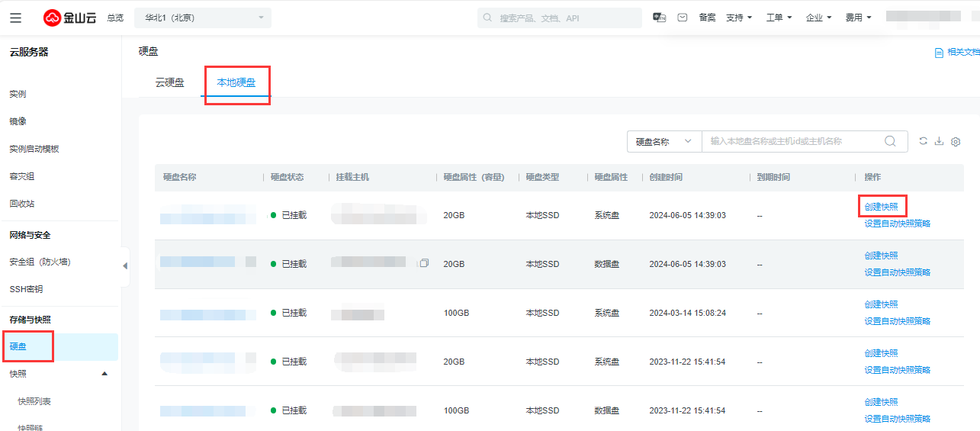Open the message inbox envelope icon

(683, 18)
